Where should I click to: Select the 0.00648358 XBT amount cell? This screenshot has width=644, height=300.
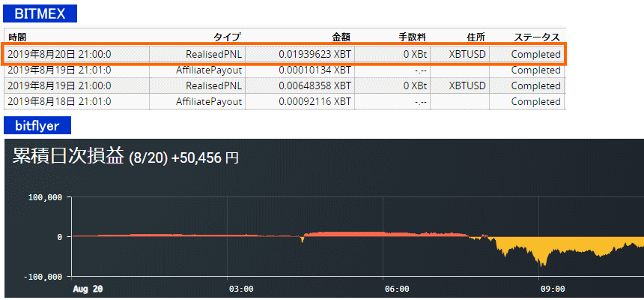click(x=314, y=85)
